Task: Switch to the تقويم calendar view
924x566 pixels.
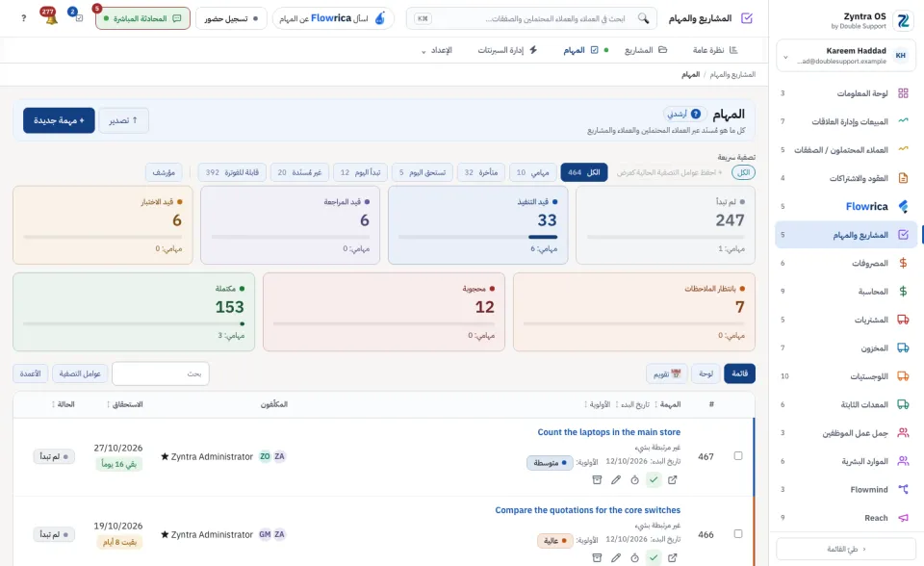Action: click(x=666, y=373)
